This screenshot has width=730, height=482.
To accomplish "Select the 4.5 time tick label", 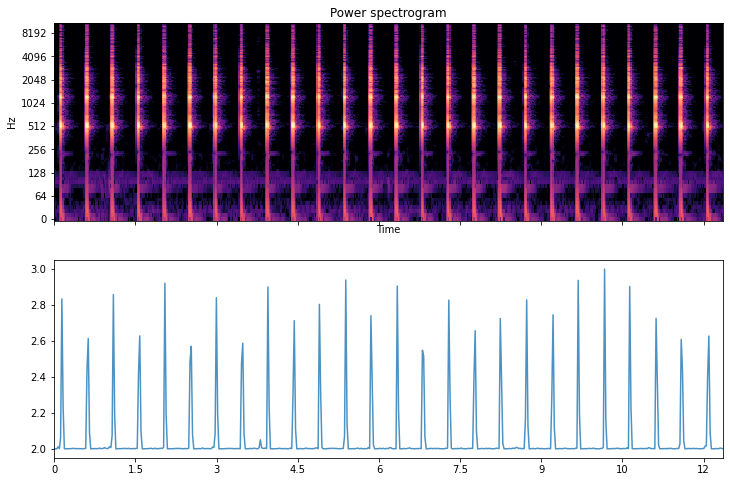I will click(x=297, y=467).
